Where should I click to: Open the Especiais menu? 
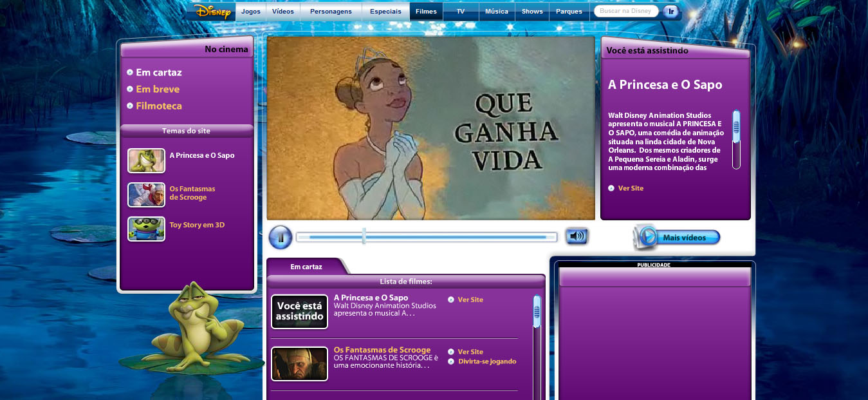point(385,12)
